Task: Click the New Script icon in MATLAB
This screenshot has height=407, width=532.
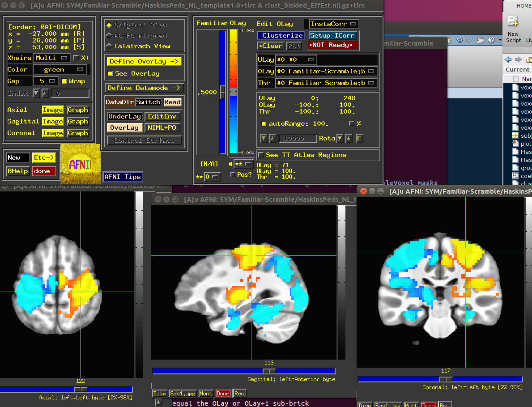Action: (x=513, y=21)
